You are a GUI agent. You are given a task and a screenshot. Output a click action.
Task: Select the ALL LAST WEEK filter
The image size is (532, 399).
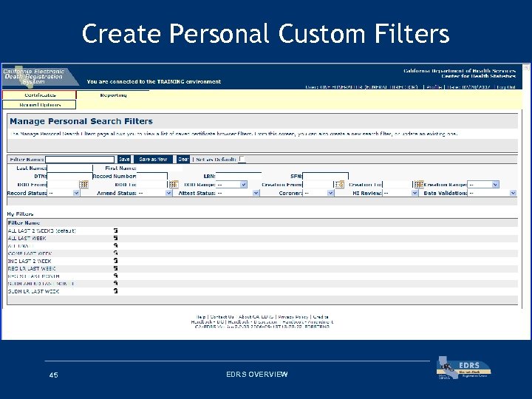coord(27,238)
